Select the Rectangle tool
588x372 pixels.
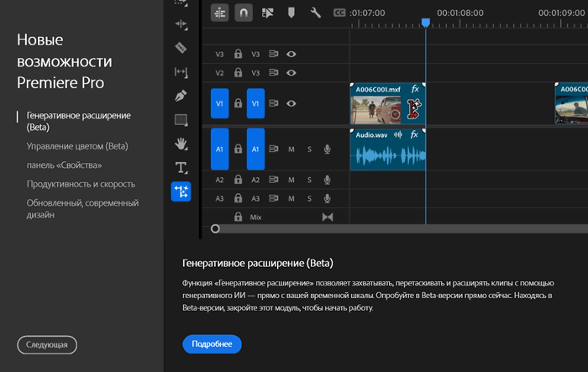(181, 119)
